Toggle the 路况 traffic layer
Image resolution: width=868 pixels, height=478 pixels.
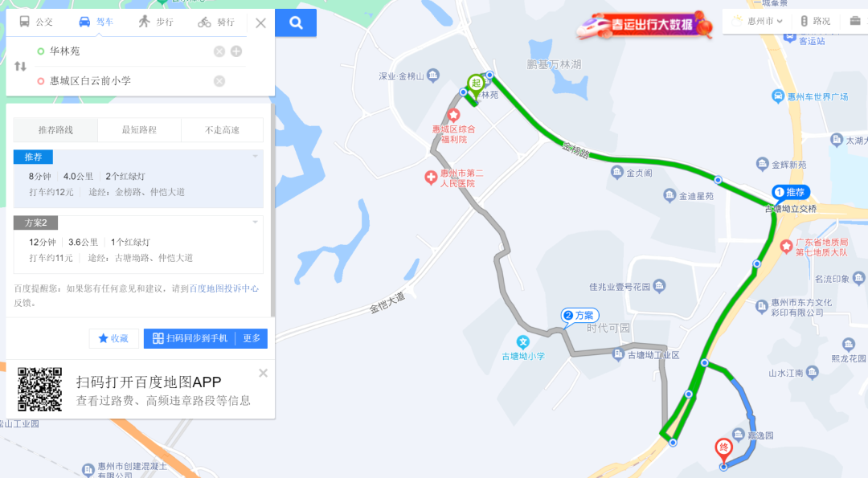pyautogui.click(x=816, y=21)
